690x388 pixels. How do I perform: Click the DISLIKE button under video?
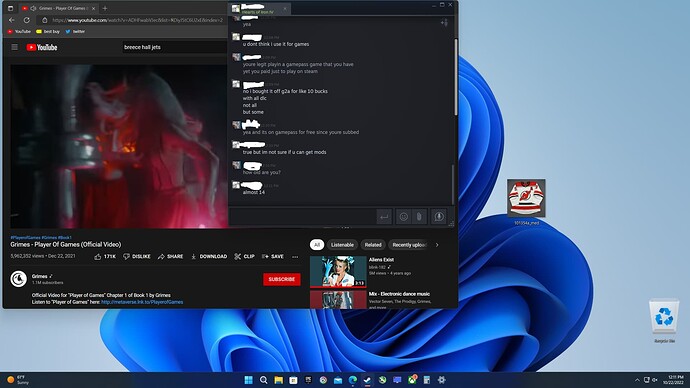coord(136,256)
